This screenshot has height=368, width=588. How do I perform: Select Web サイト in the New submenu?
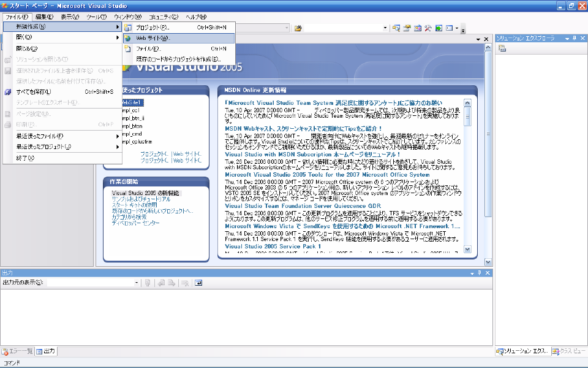(179, 38)
